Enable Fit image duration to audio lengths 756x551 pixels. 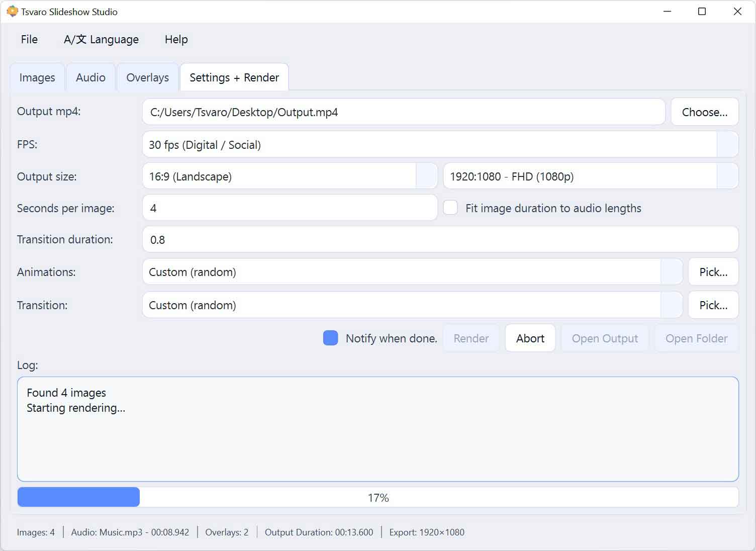pos(450,208)
